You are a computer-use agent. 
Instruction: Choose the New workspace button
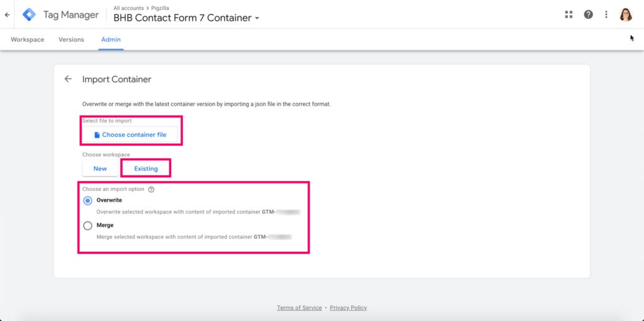coord(100,168)
